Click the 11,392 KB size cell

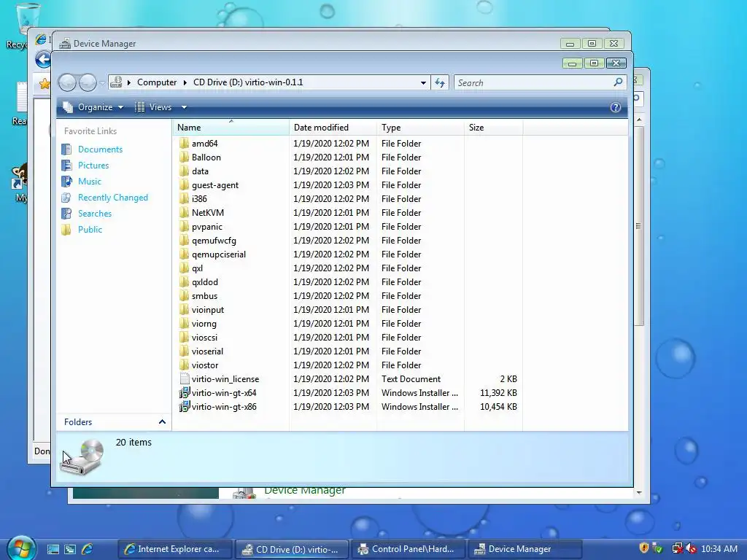pyautogui.click(x=498, y=393)
